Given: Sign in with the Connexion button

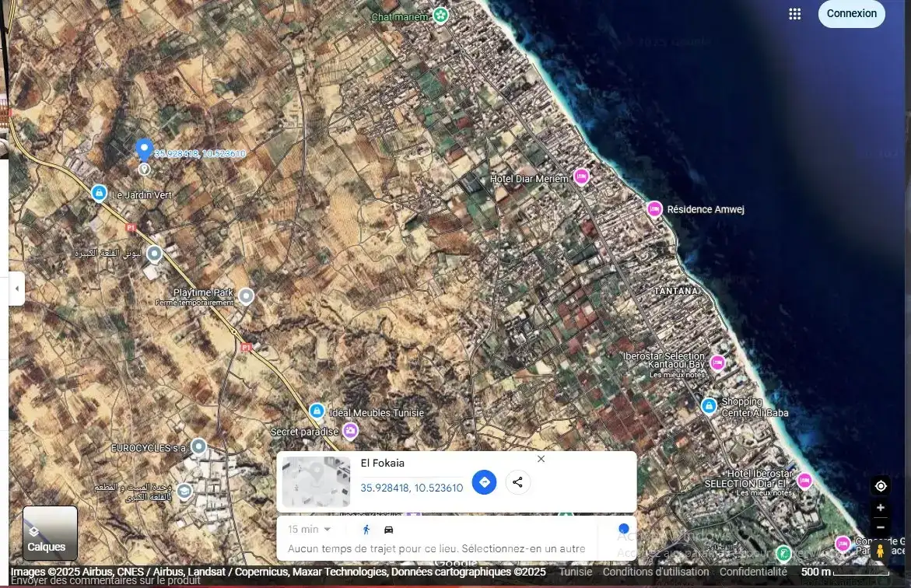Looking at the screenshot, I should [x=851, y=14].
